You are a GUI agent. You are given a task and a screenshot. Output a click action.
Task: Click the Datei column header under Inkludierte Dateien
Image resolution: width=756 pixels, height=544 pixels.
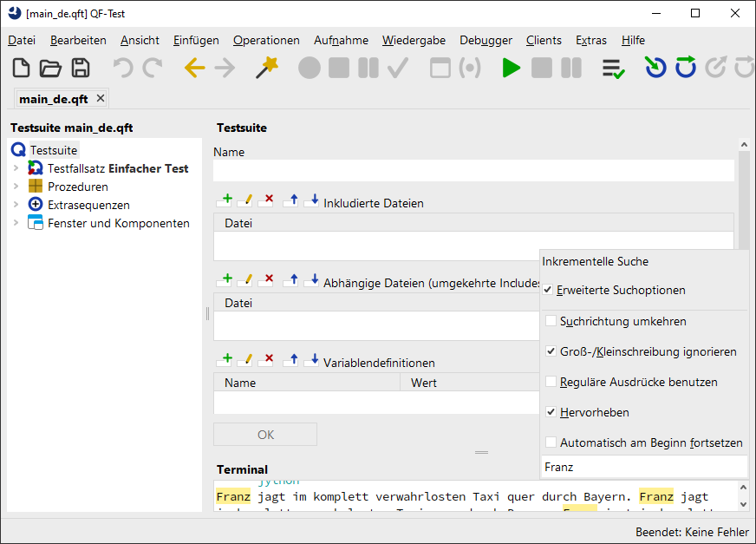pyautogui.click(x=473, y=222)
